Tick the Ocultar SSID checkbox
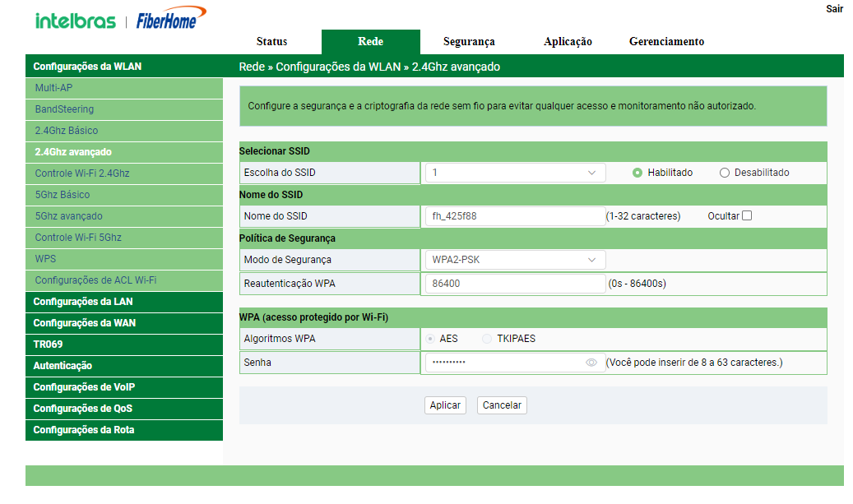This screenshot has width=853, height=504. pyautogui.click(x=747, y=216)
